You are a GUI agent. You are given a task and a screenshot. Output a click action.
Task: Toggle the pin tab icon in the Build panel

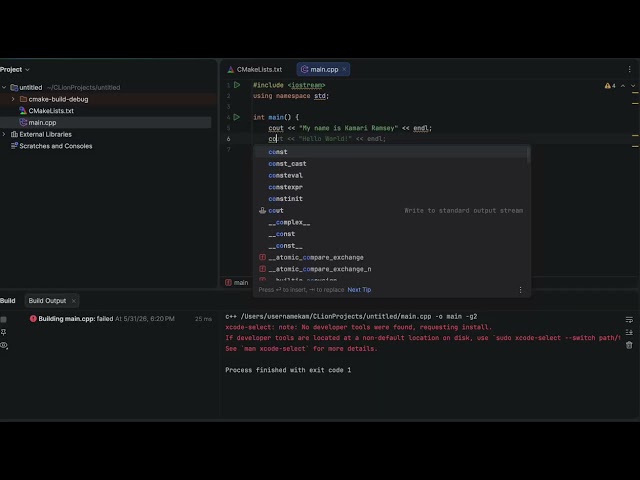[4, 332]
